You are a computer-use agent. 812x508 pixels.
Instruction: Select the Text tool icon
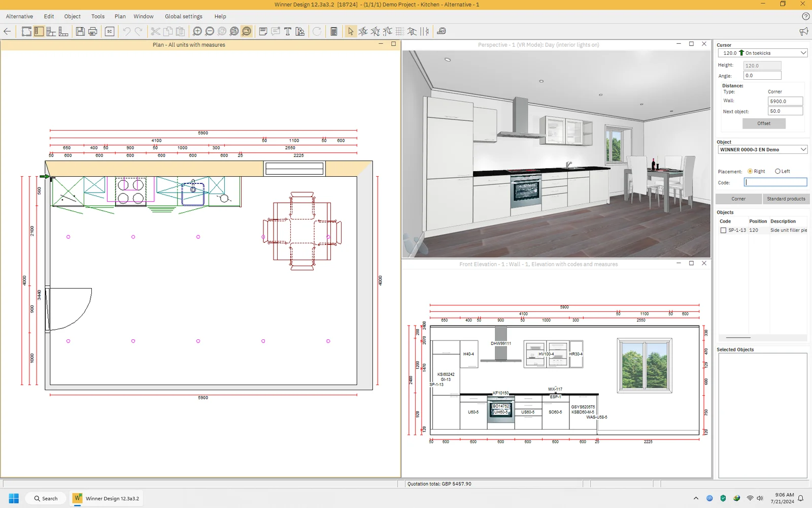(x=287, y=31)
